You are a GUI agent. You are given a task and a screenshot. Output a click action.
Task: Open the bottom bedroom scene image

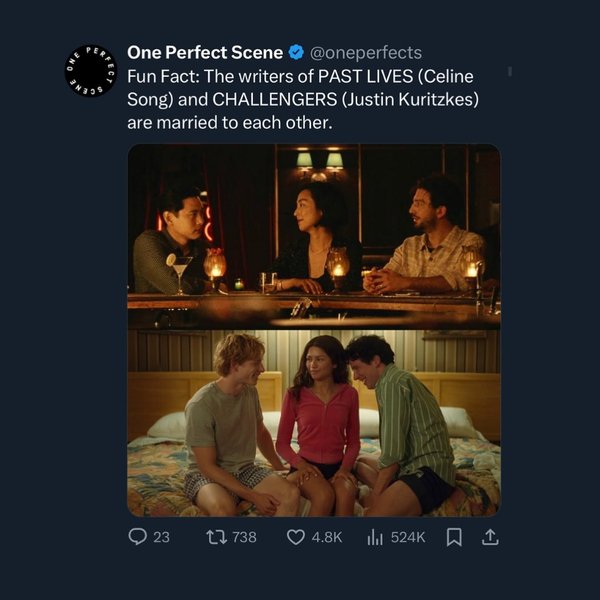(313, 422)
